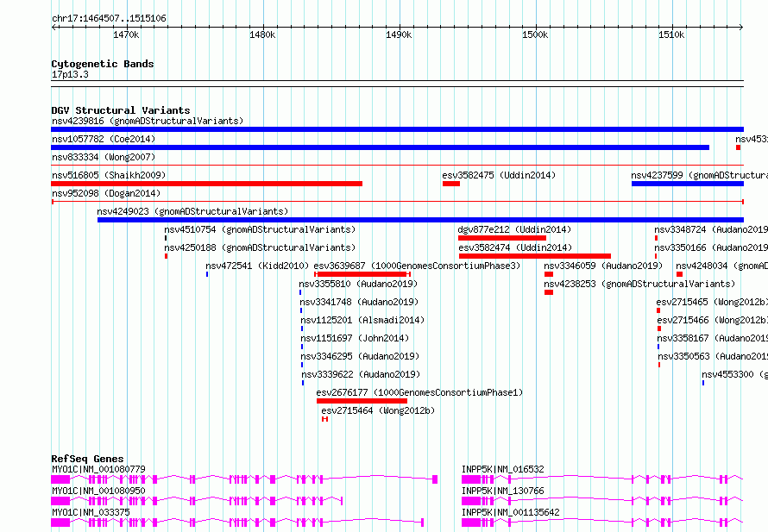Click the 1470k ruler tick label
The height and width of the screenshot is (532, 768).
[x=126, y=34]
